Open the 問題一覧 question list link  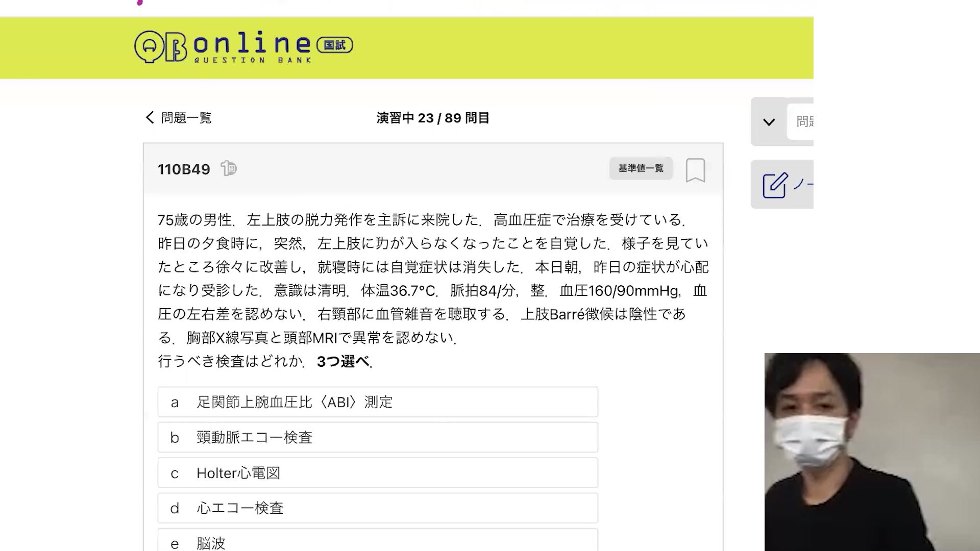(x=186, y=118)
